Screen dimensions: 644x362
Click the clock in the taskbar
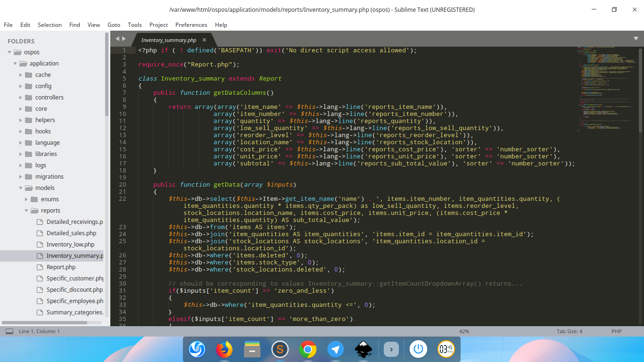[x=446, y=349]
